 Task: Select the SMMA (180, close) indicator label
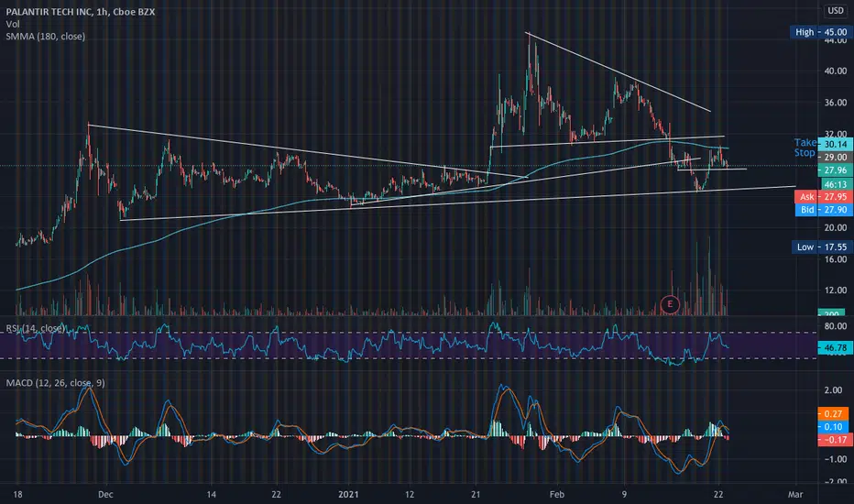point(46,37)
